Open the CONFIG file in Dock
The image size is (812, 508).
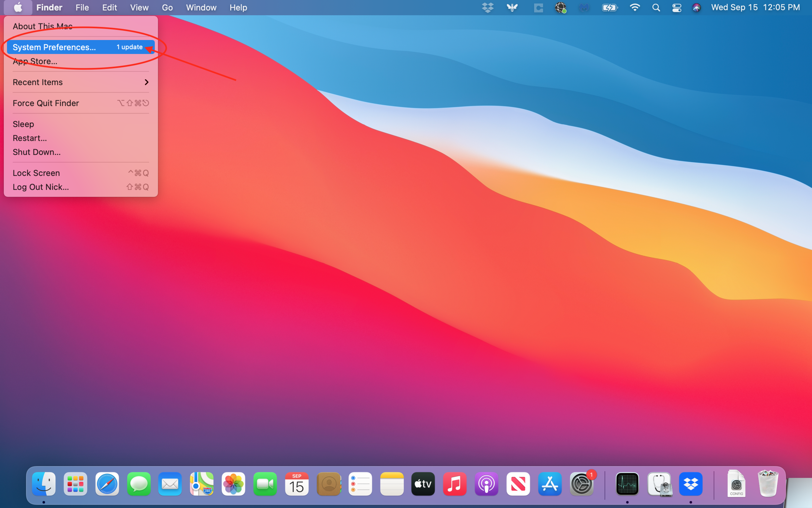point(736,484)
